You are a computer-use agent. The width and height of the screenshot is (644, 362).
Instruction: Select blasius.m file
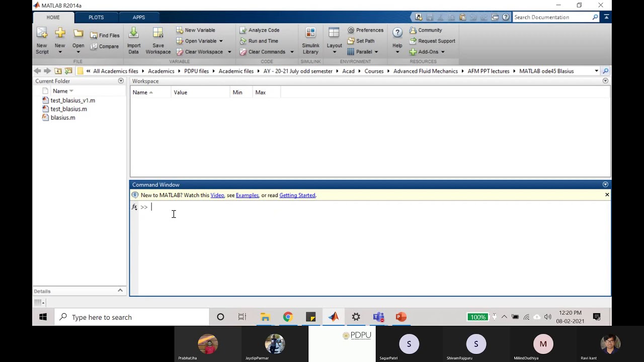pyautogui.click(x=63, y=118)
